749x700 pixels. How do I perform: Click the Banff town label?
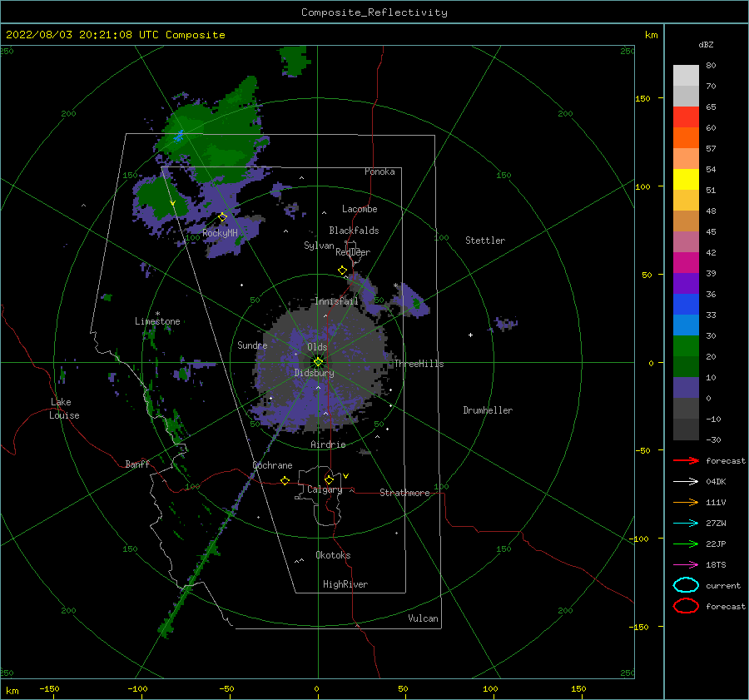tap(137, 464)
